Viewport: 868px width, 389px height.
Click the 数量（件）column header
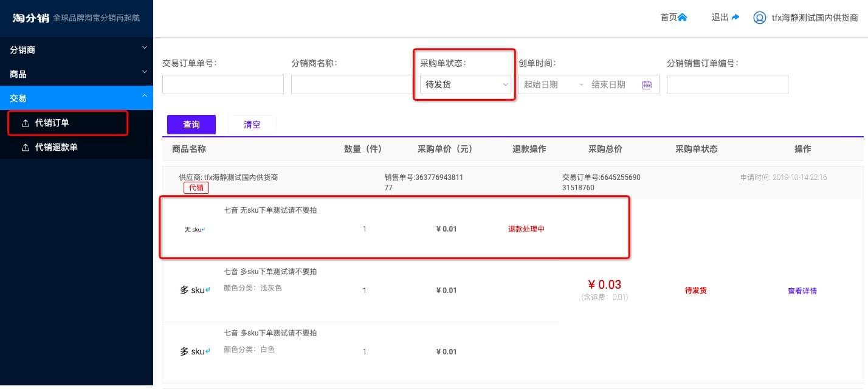coord(363,149)
